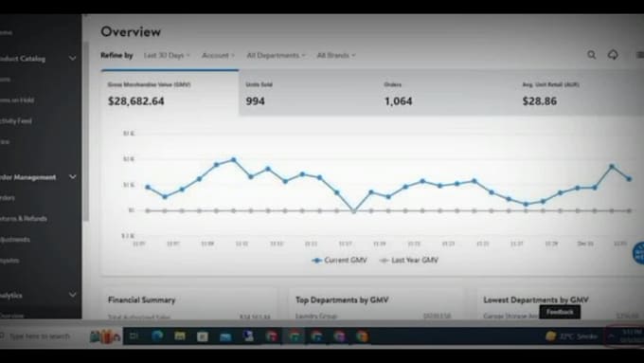Screen dimensions: 644x363
Task: Collapse the Analytics section chevron
Action: click(72, 295)
